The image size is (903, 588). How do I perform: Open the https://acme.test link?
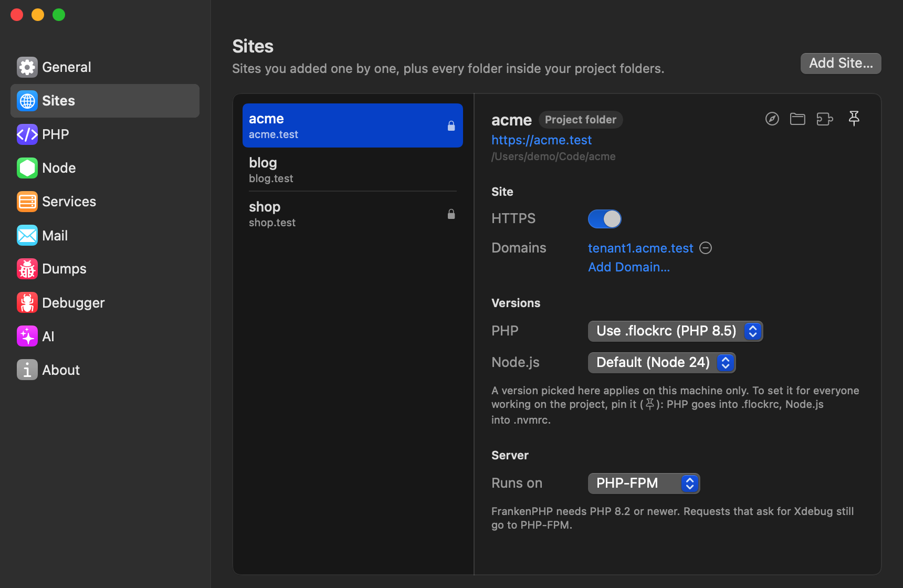point(541,140)
